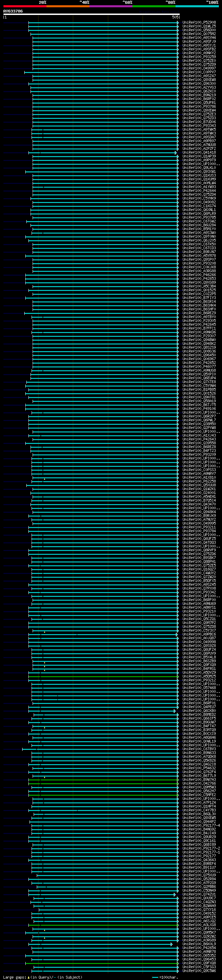
Task: Click the UniRef100_Q1HPT4 label
Action: (x=199, y=807)
